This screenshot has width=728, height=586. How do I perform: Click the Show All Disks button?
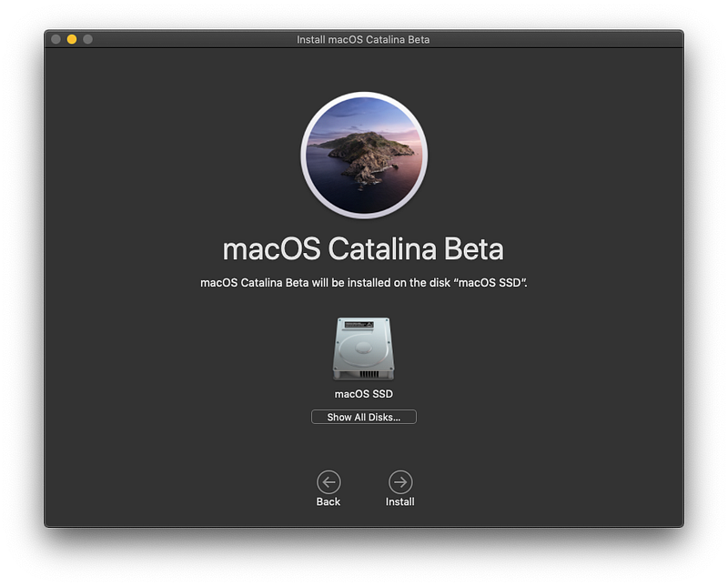coord(363,417)
